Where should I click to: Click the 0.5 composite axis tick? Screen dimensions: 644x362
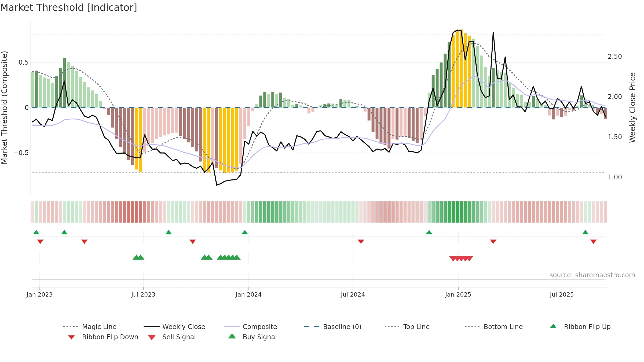pos(24,62)
